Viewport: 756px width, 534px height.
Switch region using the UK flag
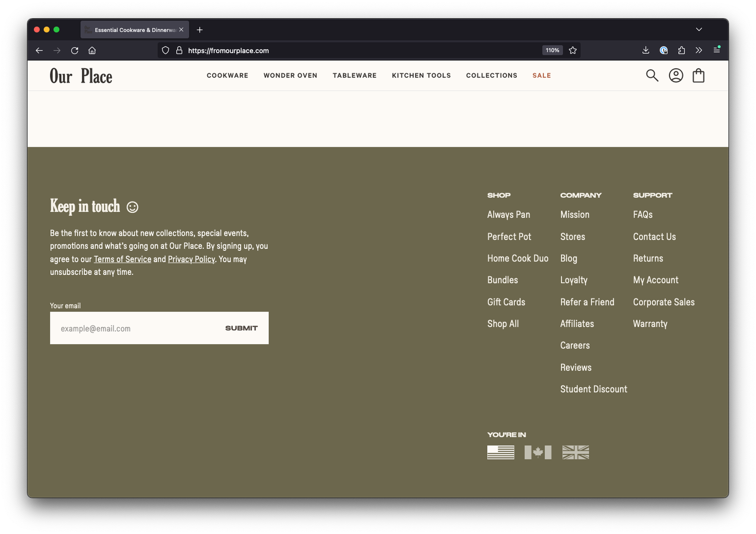[x=575, y=452]
